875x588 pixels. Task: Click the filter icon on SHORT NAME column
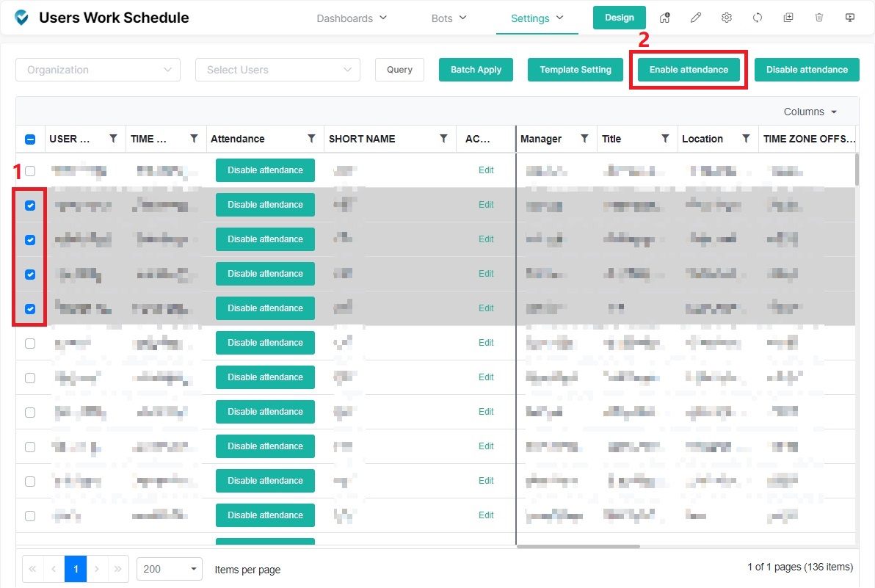(x=443, y=139)
